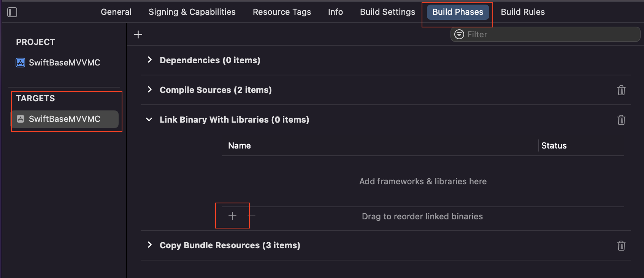
Task: Click the Compile Sources (2 items) title
Action: [216, 90]
